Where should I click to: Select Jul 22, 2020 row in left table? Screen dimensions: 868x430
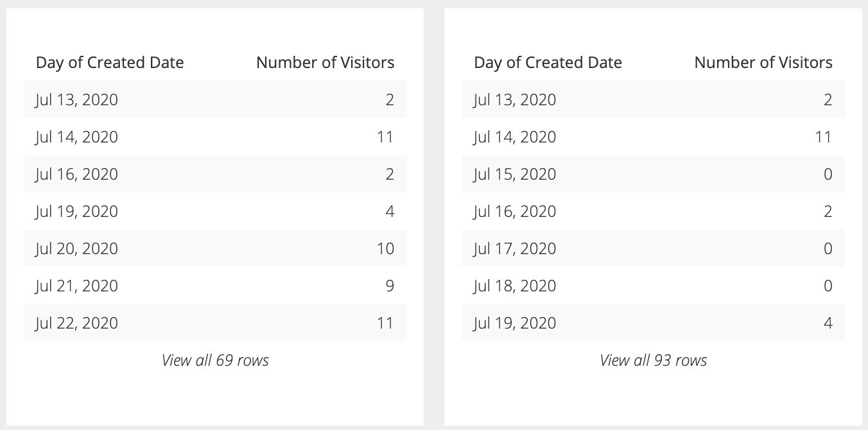click(215, 323)
